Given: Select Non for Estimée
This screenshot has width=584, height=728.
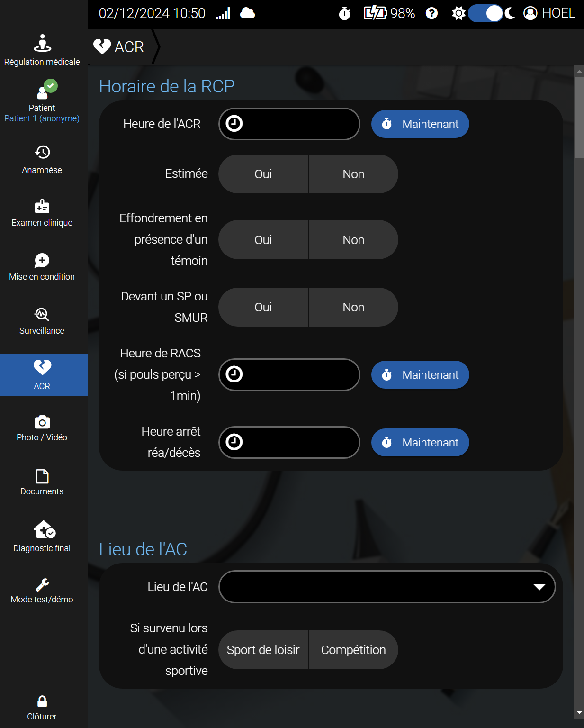Looking at the screenshot, I should tap(353, 174).
